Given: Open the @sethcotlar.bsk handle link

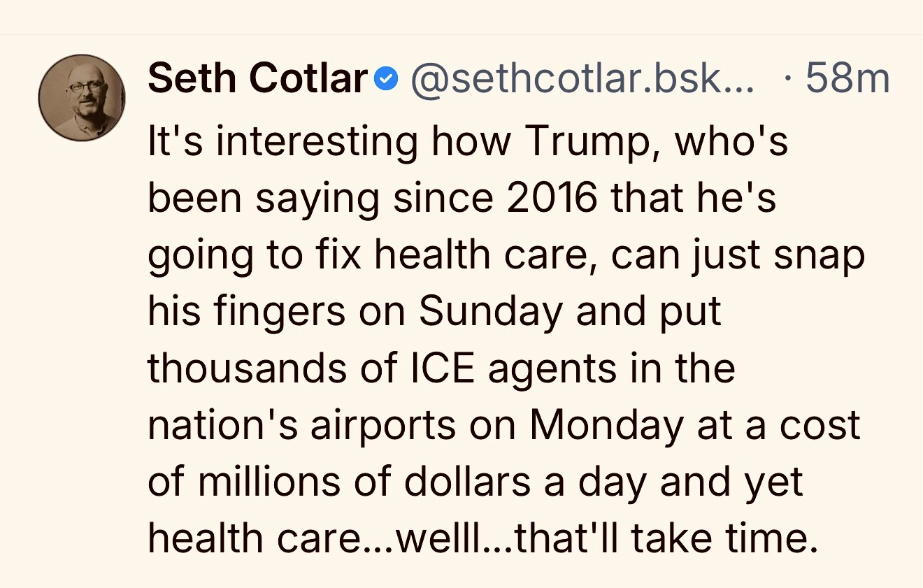Looking at the screenshot, I should (x=582, y=79).
